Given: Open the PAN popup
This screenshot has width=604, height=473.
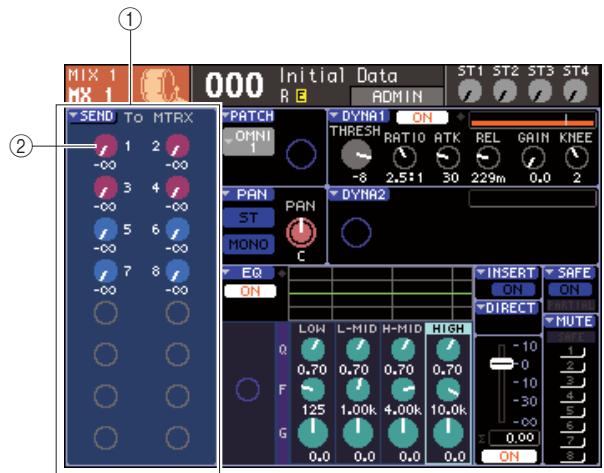Looking at the screenshot, I should [x=248, y=195].
